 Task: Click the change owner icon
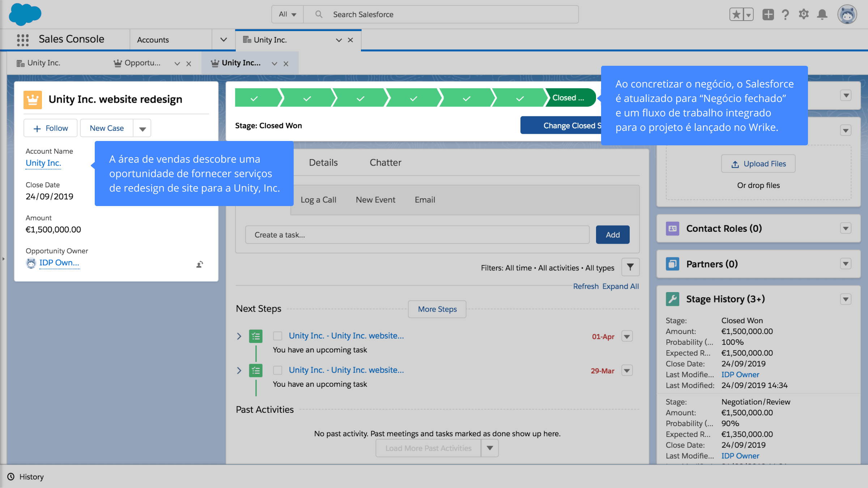coord(200,264)
